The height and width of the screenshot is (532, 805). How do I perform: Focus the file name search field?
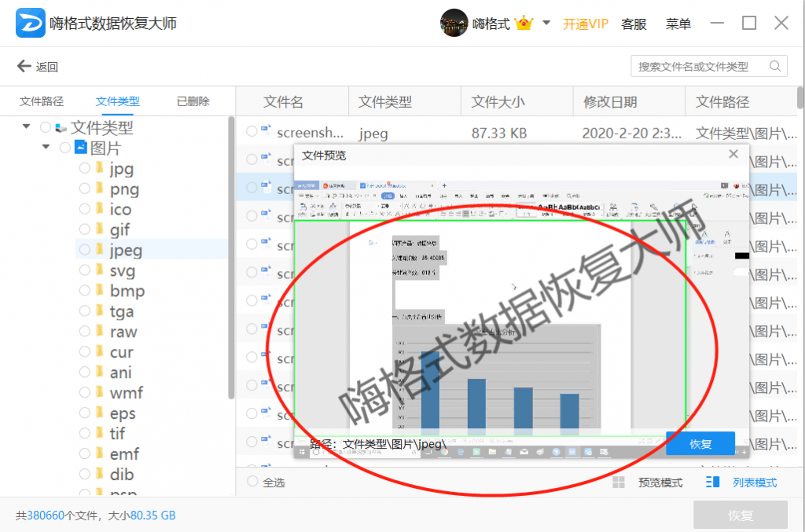pos(709,66)
